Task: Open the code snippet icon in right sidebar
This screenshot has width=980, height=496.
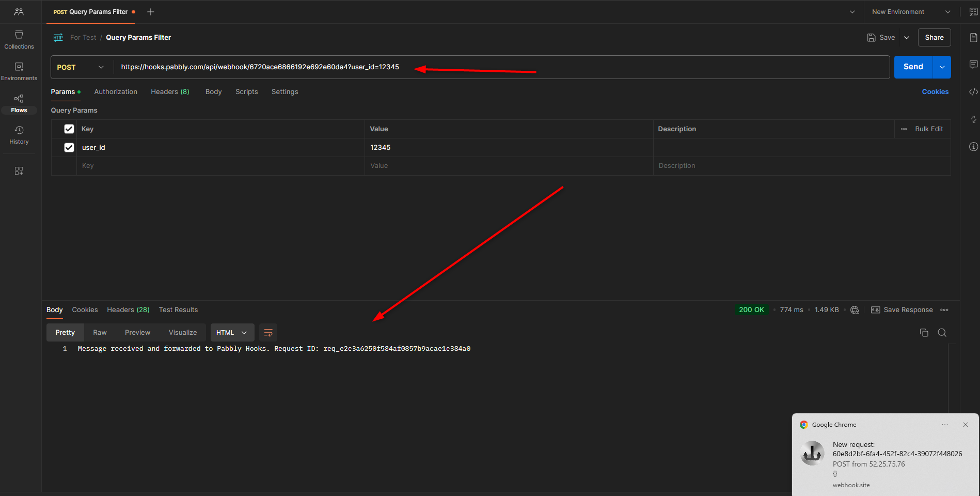Action: 973,92
